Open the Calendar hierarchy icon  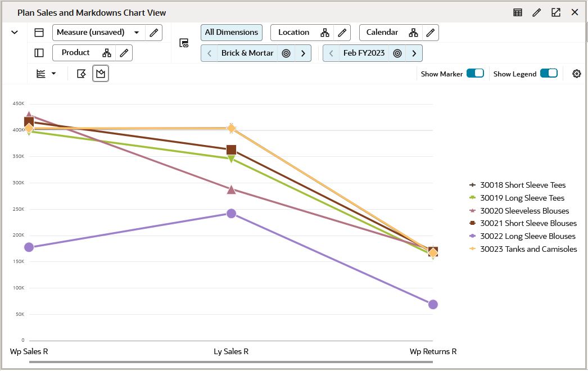coord(413,33)
